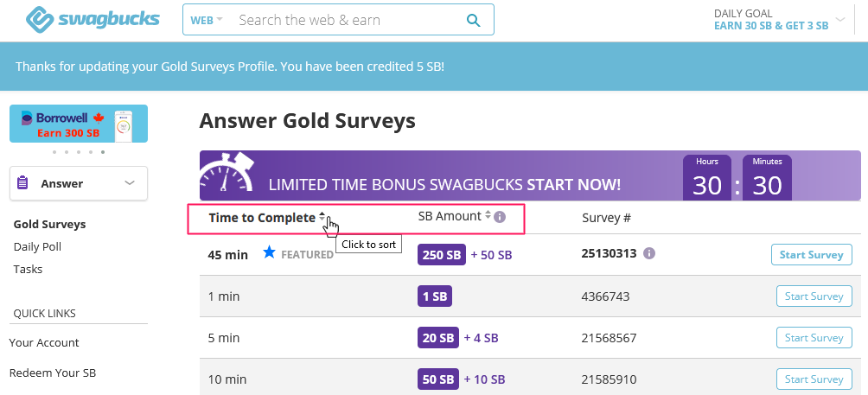Viewport: 868px width, 395px height.
Task: Select the last carousel dot under Borrowell ad
Action: (103, 151)
